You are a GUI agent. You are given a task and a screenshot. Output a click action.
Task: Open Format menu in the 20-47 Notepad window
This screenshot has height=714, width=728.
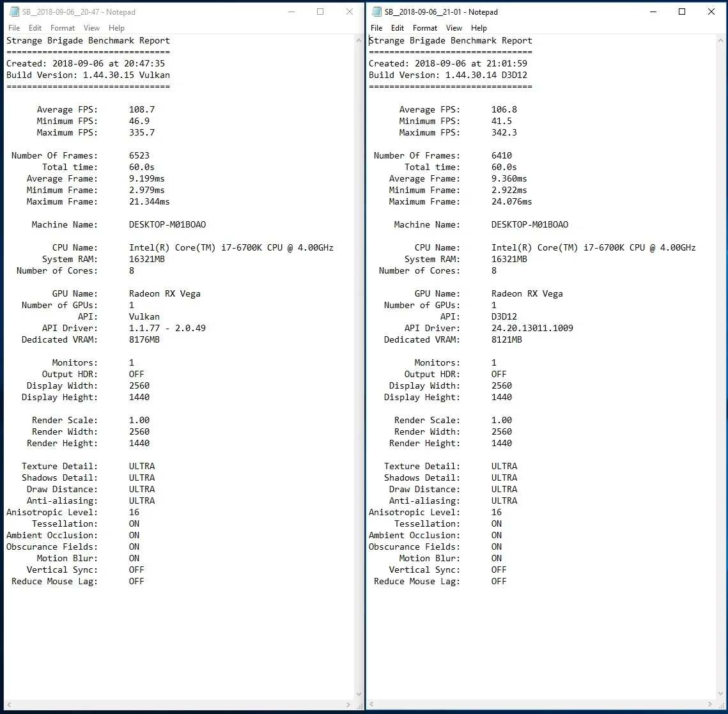coord(62,28)
